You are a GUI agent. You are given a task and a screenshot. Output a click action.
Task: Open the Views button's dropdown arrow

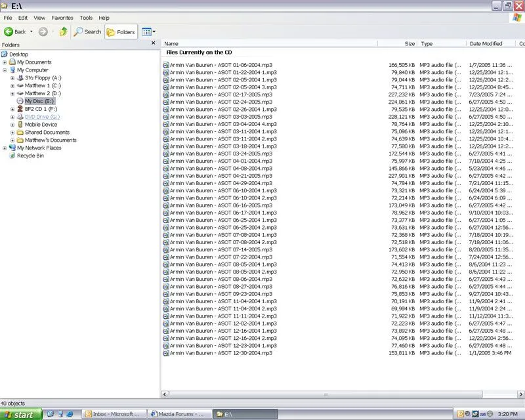click(154, 31)
